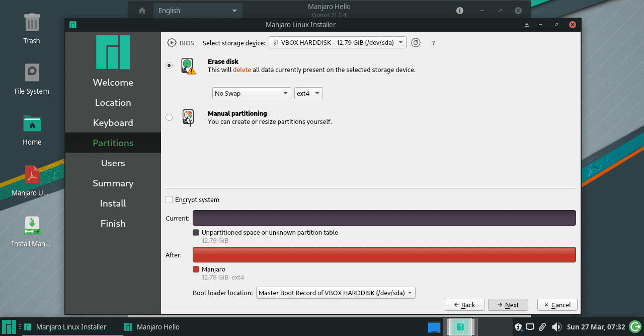Click the dark Unpartitioned space legend swatch
This screenshot has width=644, height=336.
[196, 233]
